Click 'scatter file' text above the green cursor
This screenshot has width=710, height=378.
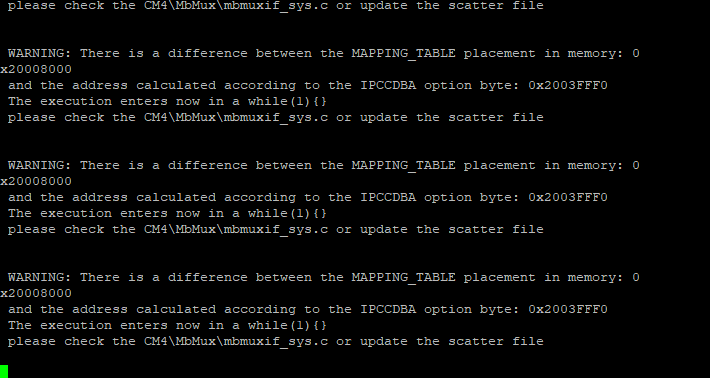[x=495, y=341]
